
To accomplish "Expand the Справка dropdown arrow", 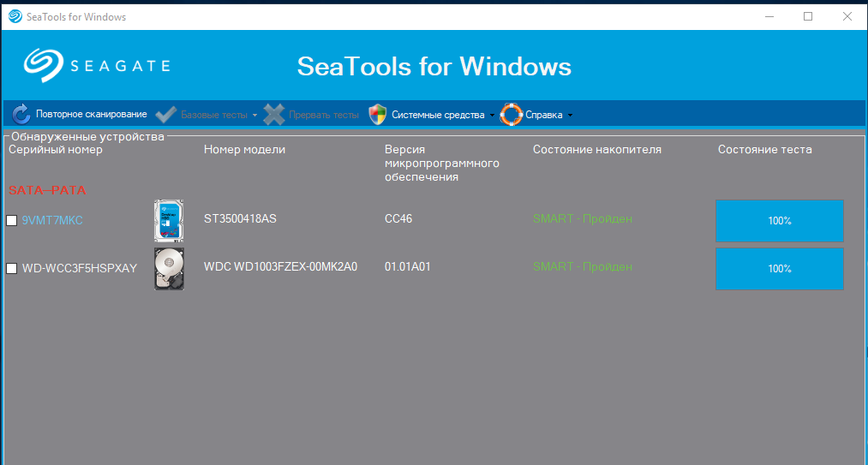I will click(x=570, y=116).
